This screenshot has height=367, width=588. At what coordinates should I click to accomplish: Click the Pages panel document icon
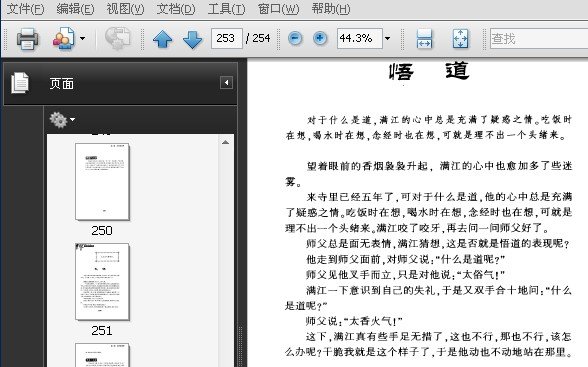[x=20, y=83]
